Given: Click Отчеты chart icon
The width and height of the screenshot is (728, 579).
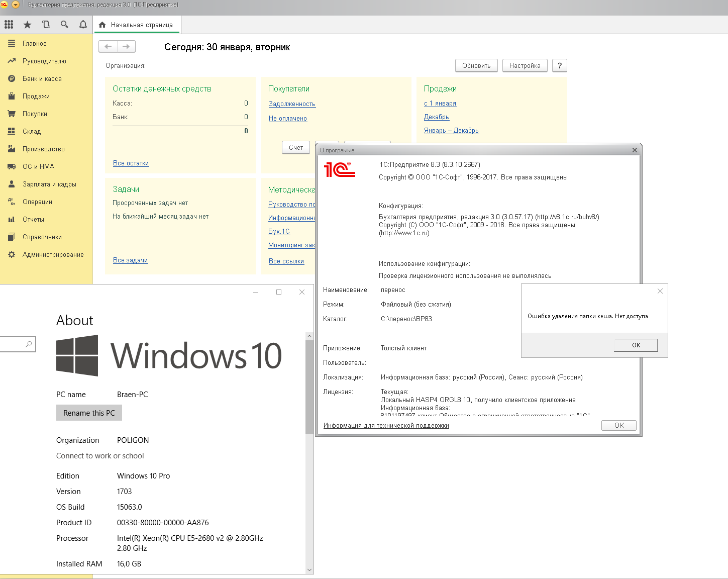Looking at the screenshot, I should 12,219.
